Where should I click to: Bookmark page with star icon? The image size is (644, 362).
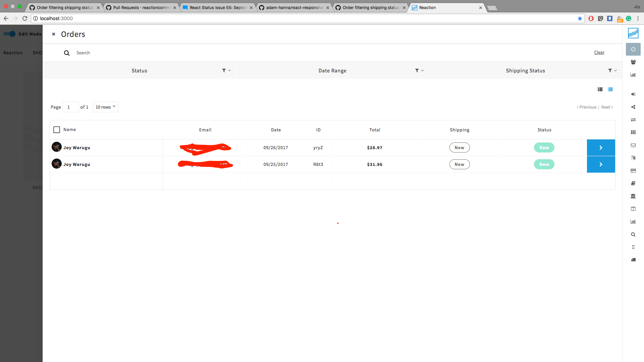coord(580,18)
